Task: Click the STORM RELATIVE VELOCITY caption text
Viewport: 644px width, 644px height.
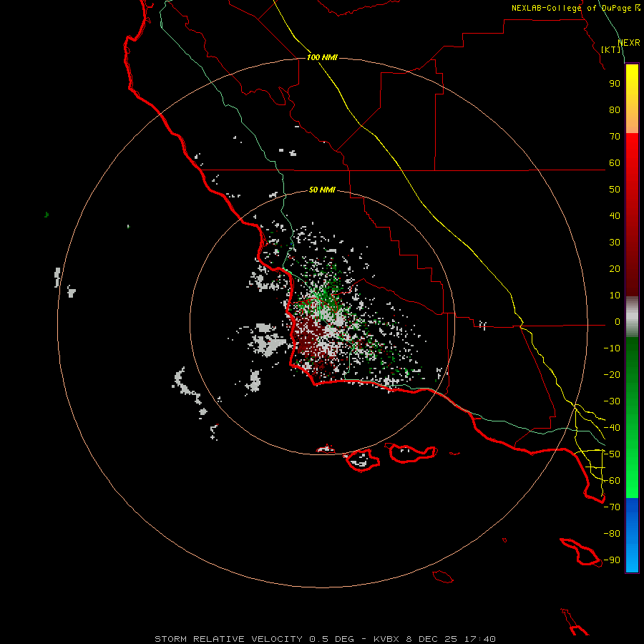Action: click(x=228, y=639)
